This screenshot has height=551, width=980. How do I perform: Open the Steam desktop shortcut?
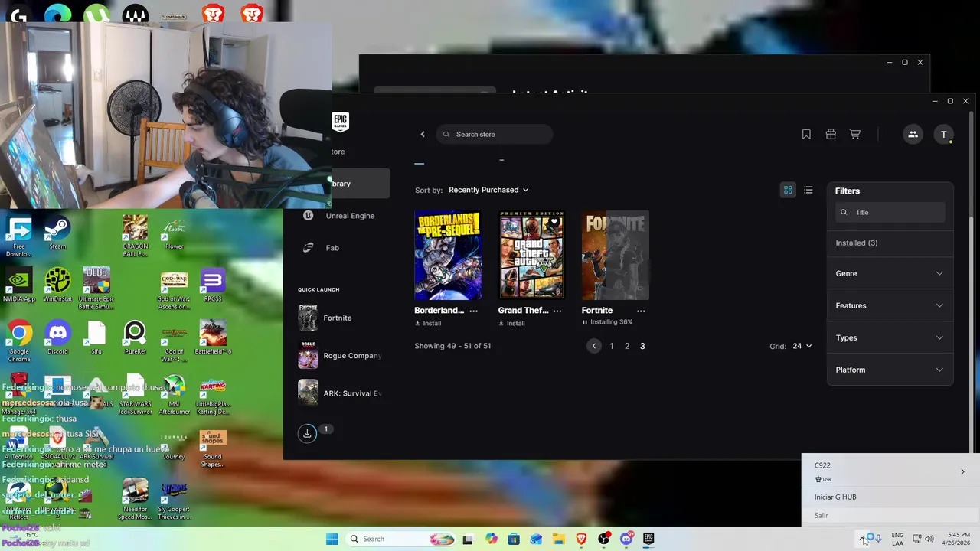(57, 233)
